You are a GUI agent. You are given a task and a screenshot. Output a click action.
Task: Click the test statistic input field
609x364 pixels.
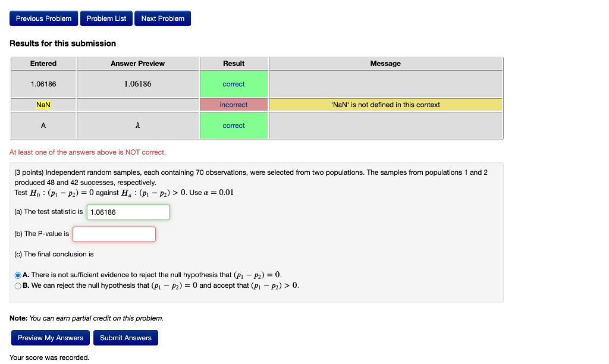[x=128, y=212]
